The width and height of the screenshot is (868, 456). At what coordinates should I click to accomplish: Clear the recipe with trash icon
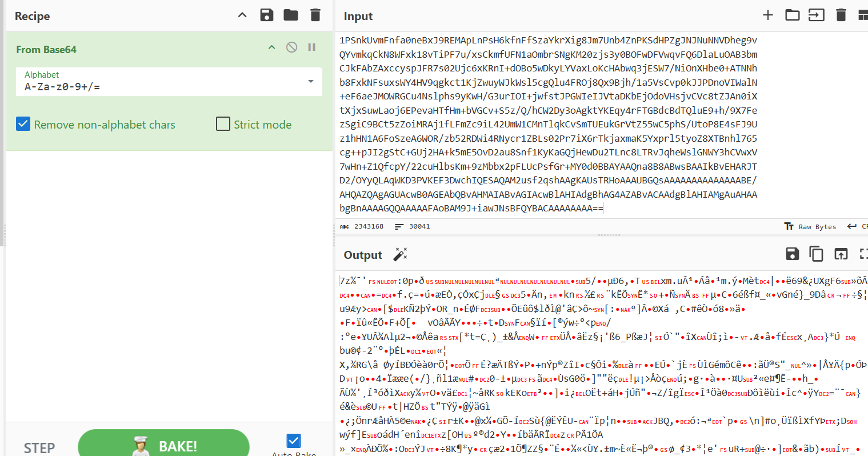pos(315,15)
